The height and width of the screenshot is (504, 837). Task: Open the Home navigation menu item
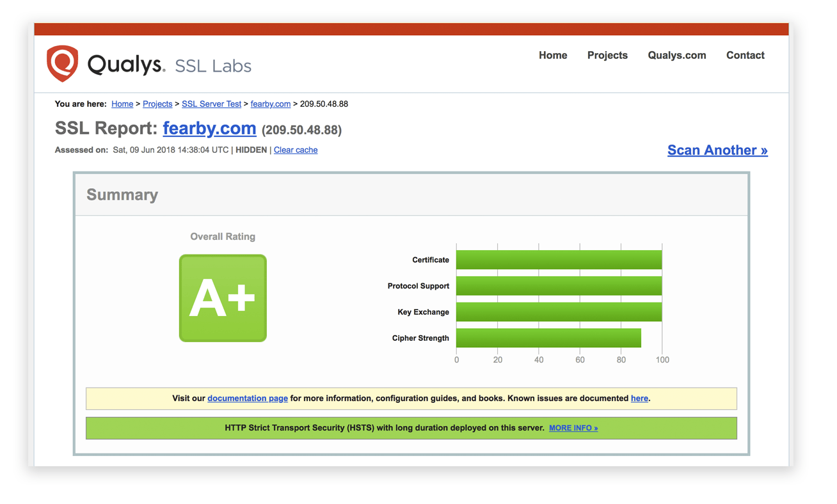[553, 56]
